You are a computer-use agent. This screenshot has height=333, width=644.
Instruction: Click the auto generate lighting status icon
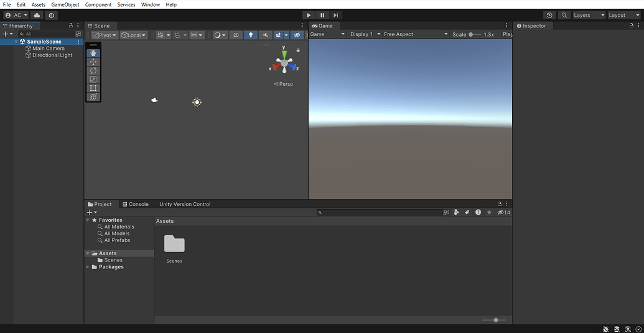(x=628, y=329)
